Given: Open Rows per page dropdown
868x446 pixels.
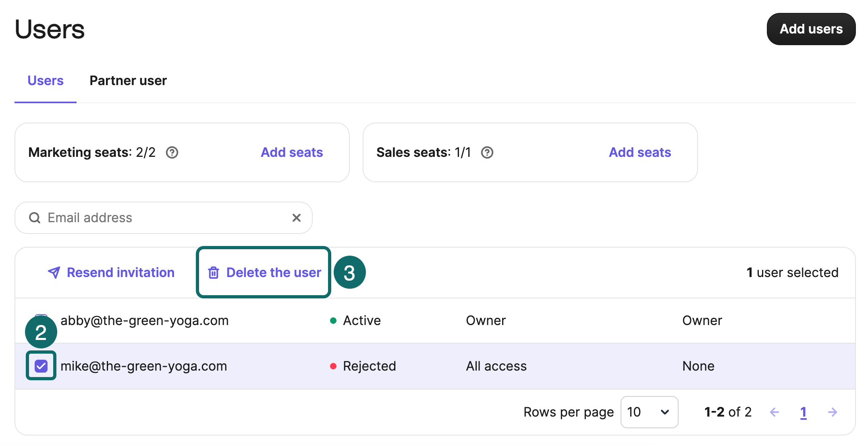Looking at the screenshot, I should pyautogui.click(x=649, y=412).
